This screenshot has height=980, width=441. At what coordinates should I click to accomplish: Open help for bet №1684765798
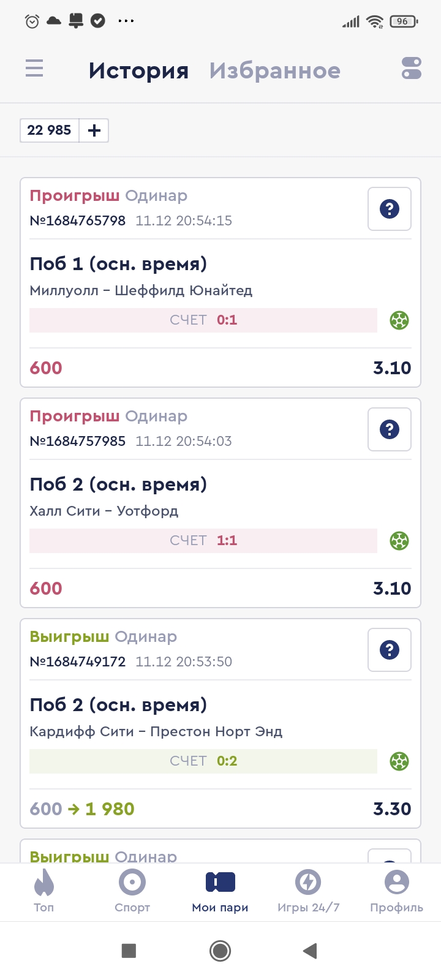389,209
